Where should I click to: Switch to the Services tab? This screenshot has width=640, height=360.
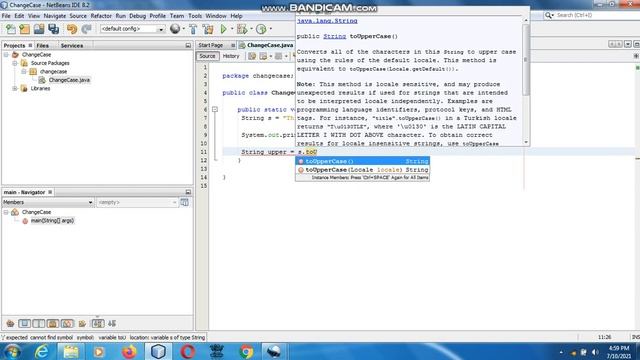pos(72,46)
